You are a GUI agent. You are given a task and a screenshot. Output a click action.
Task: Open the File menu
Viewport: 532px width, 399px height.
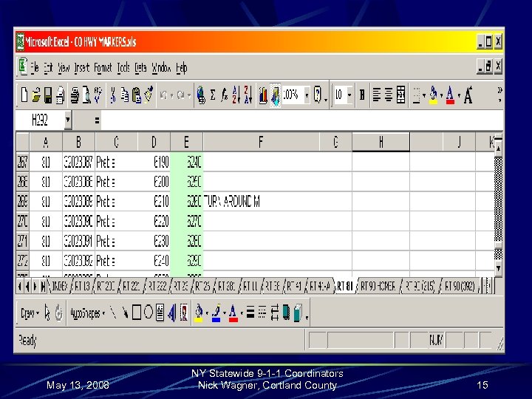35,68
